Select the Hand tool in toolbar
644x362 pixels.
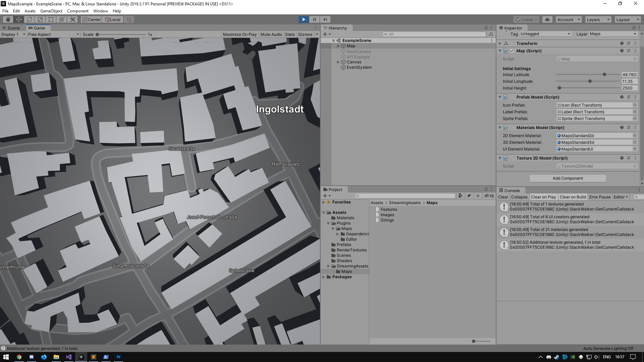(x=8, y=19)
